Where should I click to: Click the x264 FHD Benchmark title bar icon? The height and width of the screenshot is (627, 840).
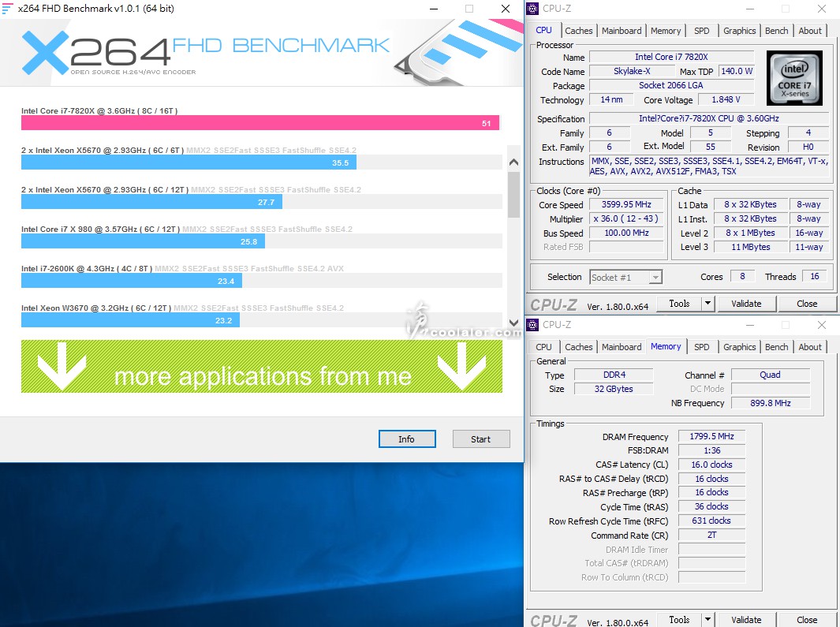pos(8,8)
